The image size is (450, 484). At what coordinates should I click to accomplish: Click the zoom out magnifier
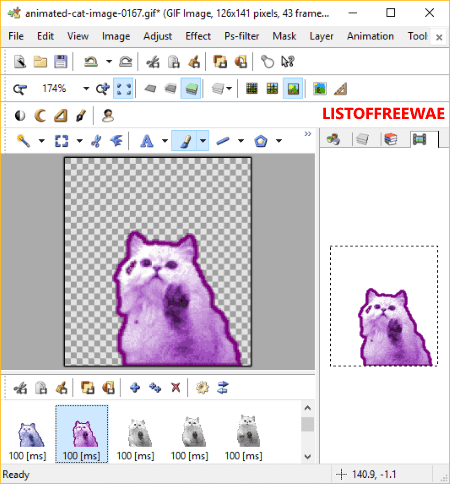tap(20, 89)
